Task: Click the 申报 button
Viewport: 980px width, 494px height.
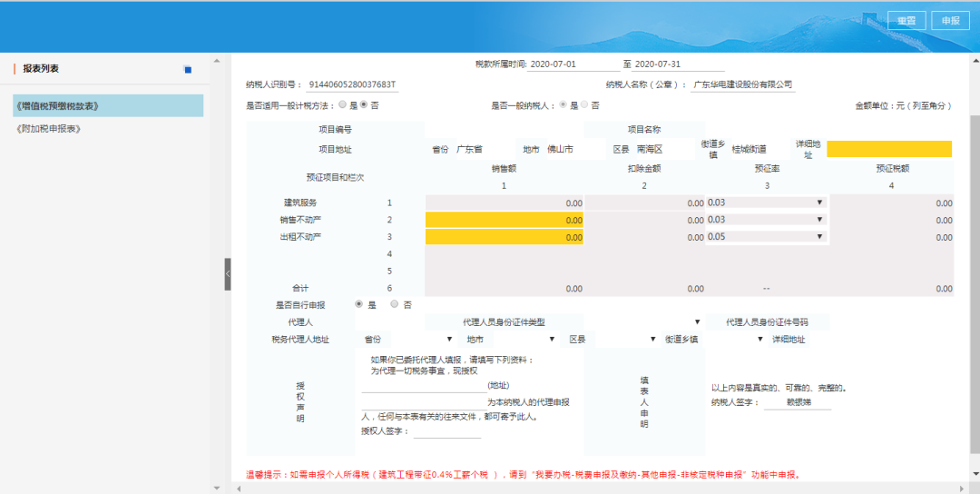Action: pyautogui.click(x=950, y=21)
